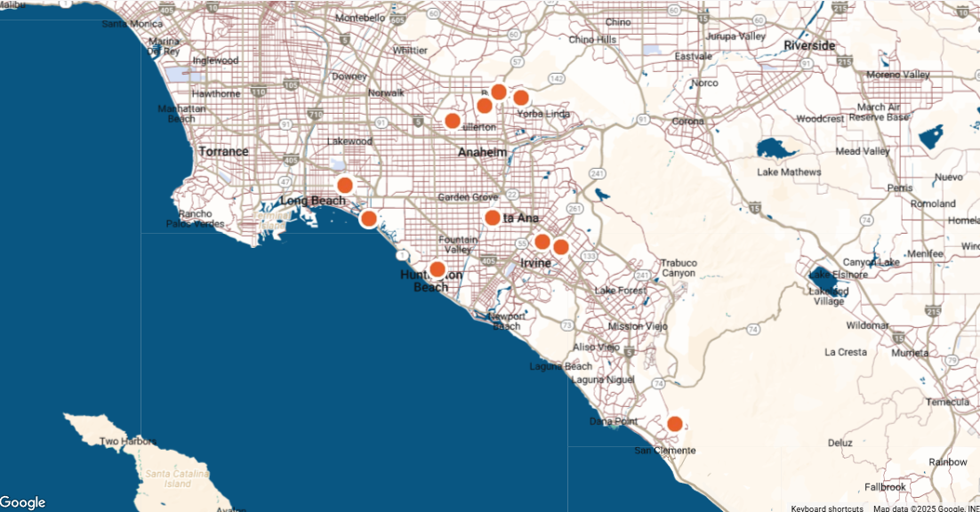Click the Riverside city label on the map

tap(809, 45)
